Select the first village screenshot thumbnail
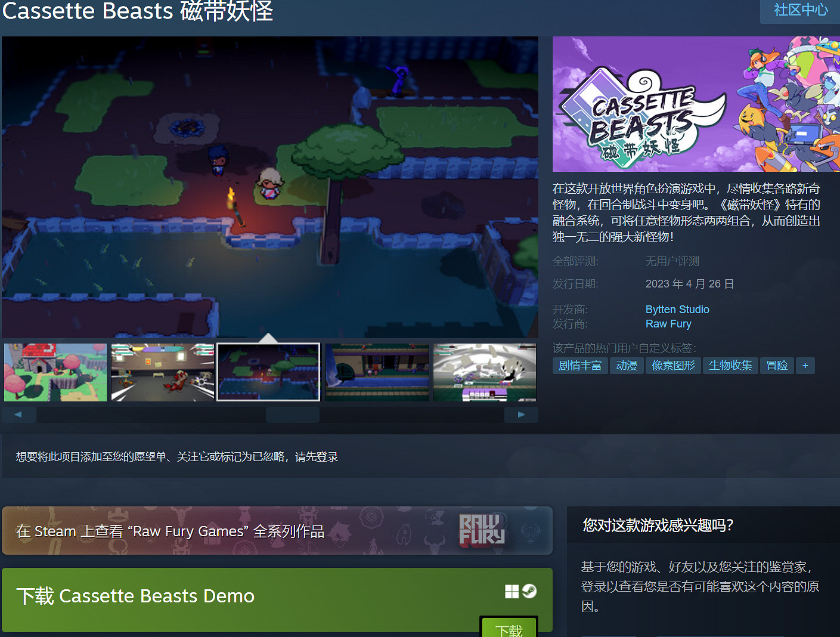Screen dimensions: 840x637 [x=55, y=372]
